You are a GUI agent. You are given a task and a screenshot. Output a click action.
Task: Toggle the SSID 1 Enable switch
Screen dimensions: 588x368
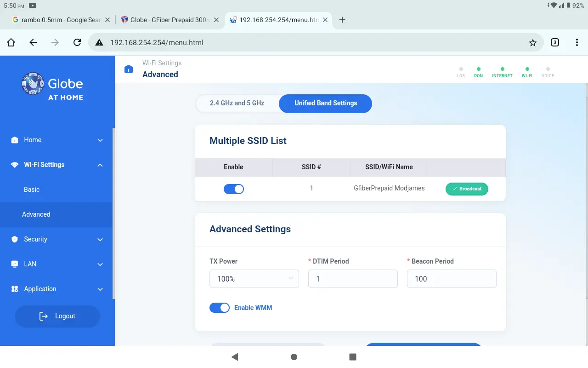point(234,189)
